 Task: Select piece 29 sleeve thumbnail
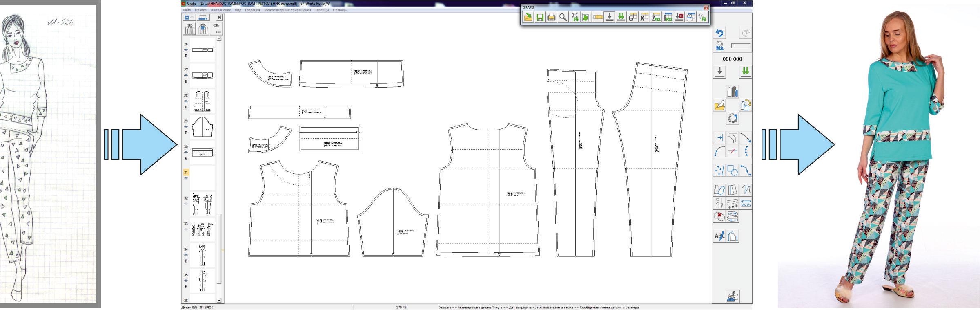pos(203,126)
